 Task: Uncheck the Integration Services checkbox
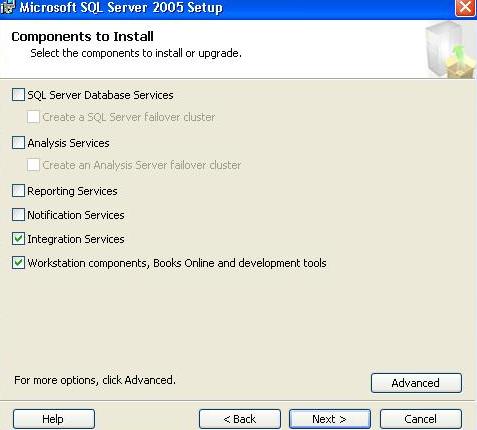click(x=18, y=239)
